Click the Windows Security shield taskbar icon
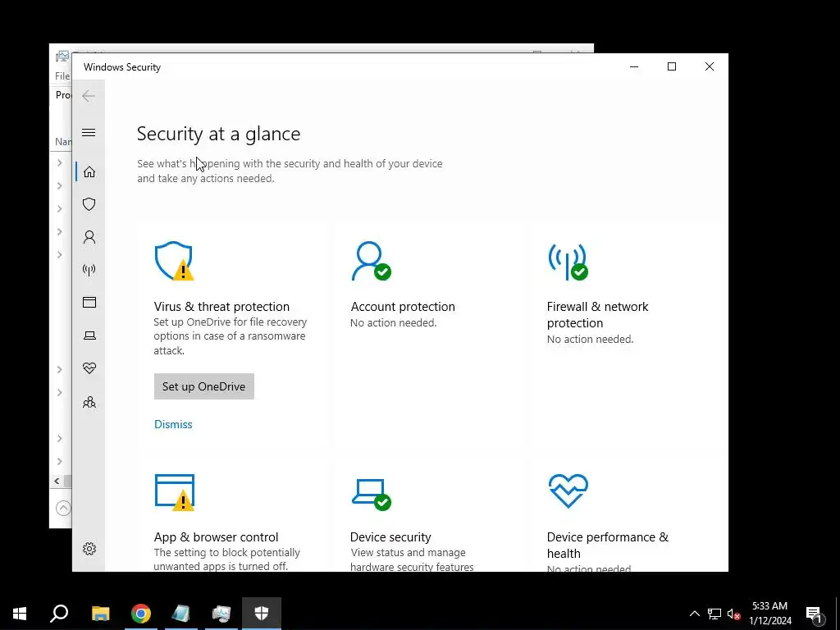 pyautogui.click(x=262, y=614)
